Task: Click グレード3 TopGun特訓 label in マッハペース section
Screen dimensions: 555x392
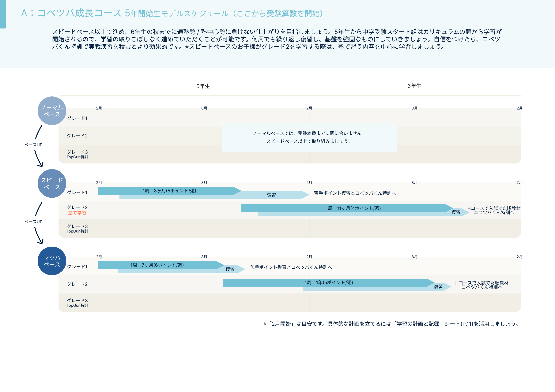Action: coord(77,303)
